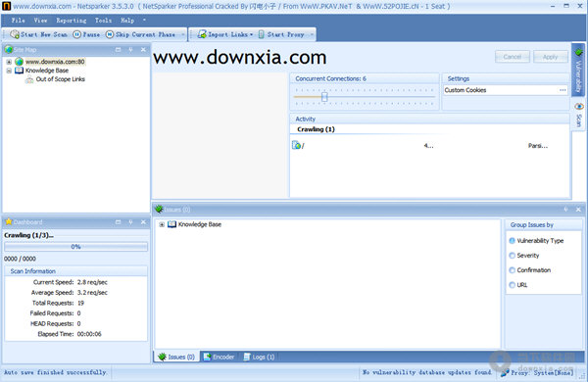Open the menu bar overflow arrow
This screenshot has height=382, width=588.
[144, 21]
